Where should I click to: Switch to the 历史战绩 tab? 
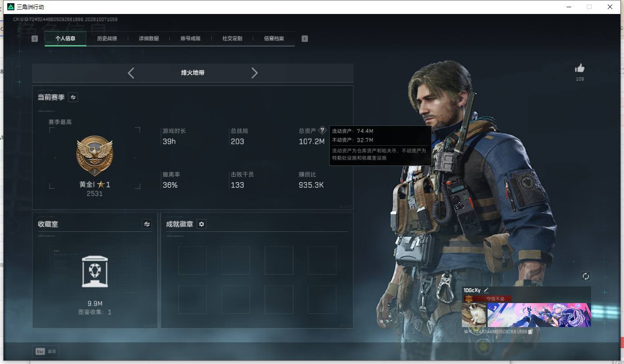(107, 39)
